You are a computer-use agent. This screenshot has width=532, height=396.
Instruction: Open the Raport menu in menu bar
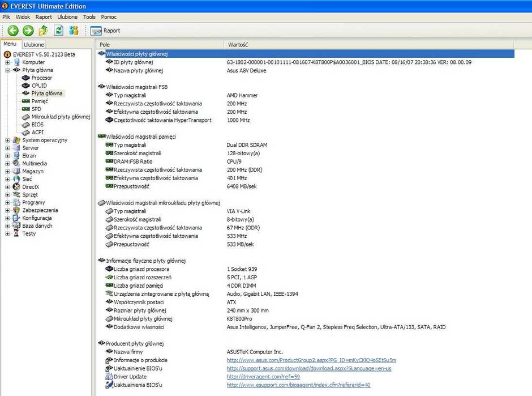point(44,16)
